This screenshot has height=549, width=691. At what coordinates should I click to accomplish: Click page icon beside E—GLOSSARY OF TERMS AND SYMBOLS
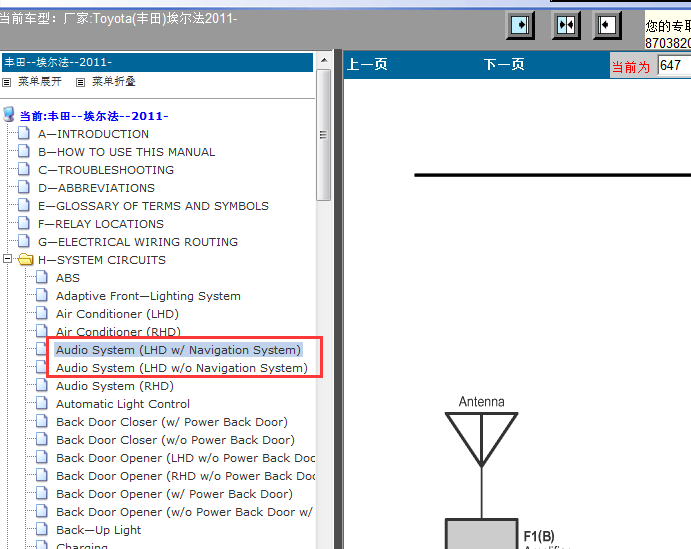pos(24,205)
